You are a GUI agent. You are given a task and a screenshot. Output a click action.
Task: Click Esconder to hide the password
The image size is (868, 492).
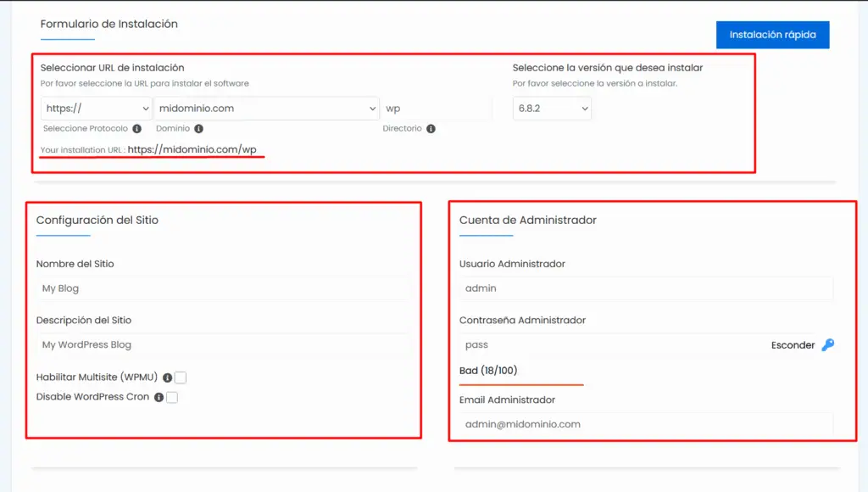pos(793,345)
